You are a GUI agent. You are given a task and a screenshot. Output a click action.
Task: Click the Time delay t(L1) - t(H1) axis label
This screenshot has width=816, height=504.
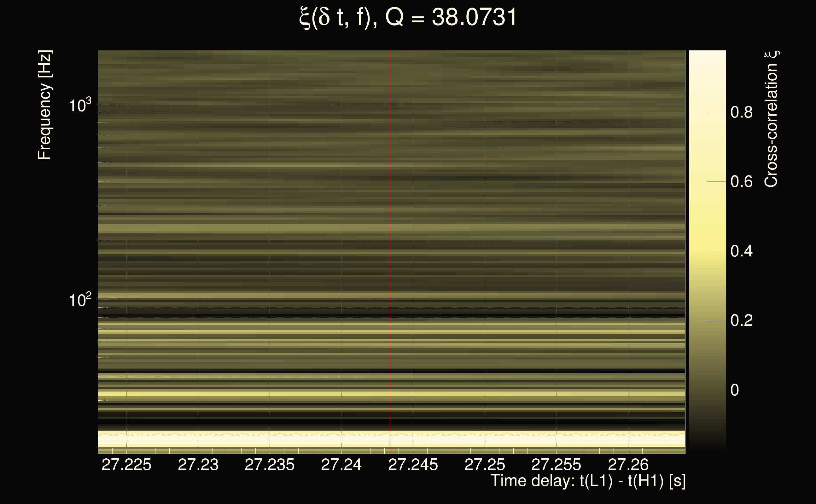(588, 481)
